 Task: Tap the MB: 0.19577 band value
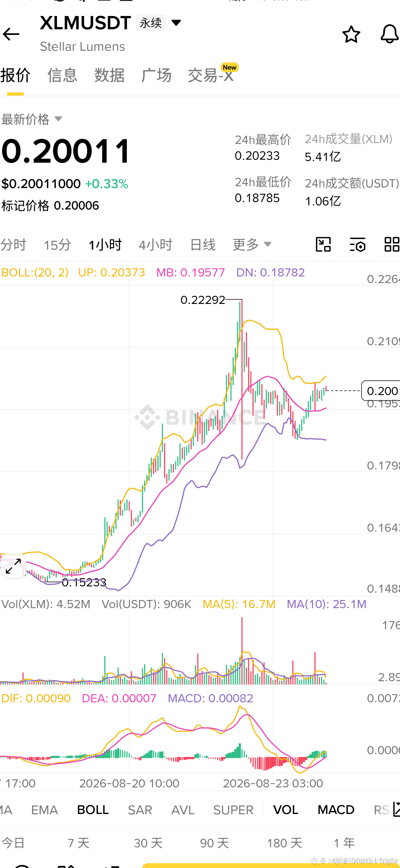[191, 272]
